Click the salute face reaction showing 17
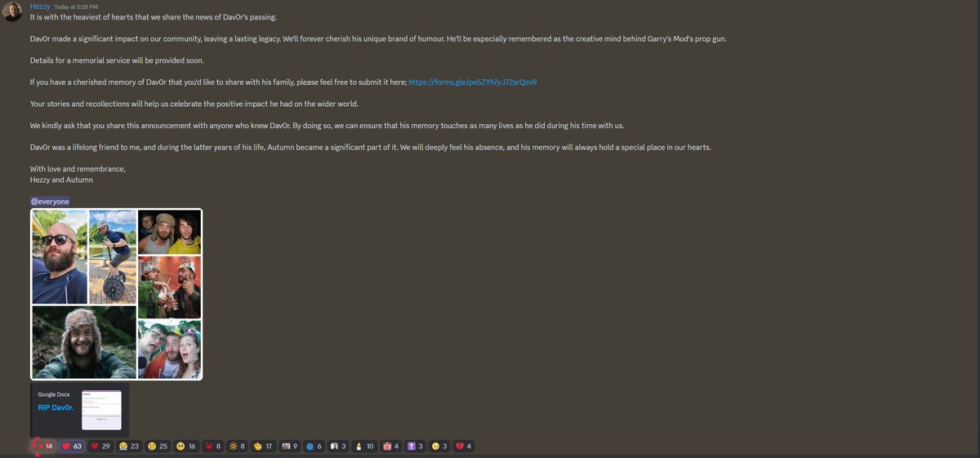This screenshot has height=458, width=980. 264,447
